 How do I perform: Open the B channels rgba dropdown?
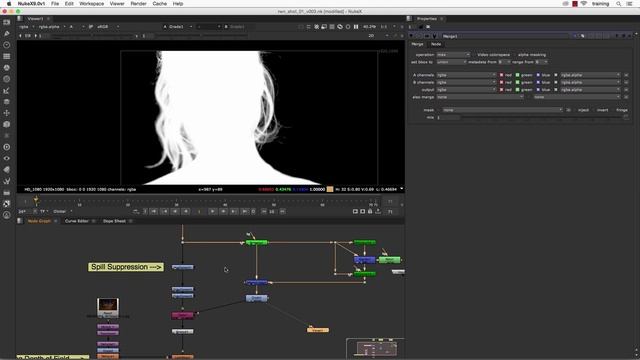coord(466,82)
